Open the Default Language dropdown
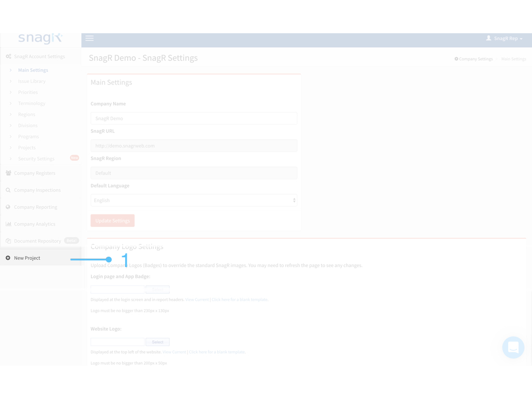Viewport: 532px width, 399px height. 194,200
